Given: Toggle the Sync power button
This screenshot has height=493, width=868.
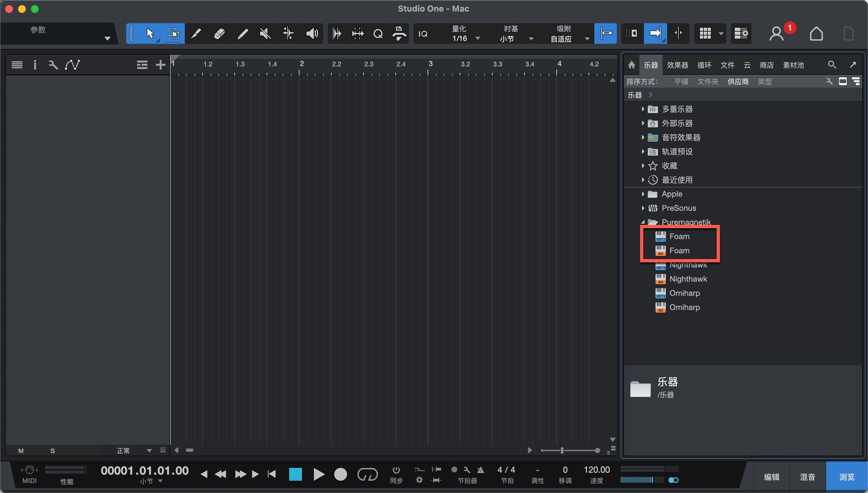Looking at the screenshot, I should pos(396,470).
